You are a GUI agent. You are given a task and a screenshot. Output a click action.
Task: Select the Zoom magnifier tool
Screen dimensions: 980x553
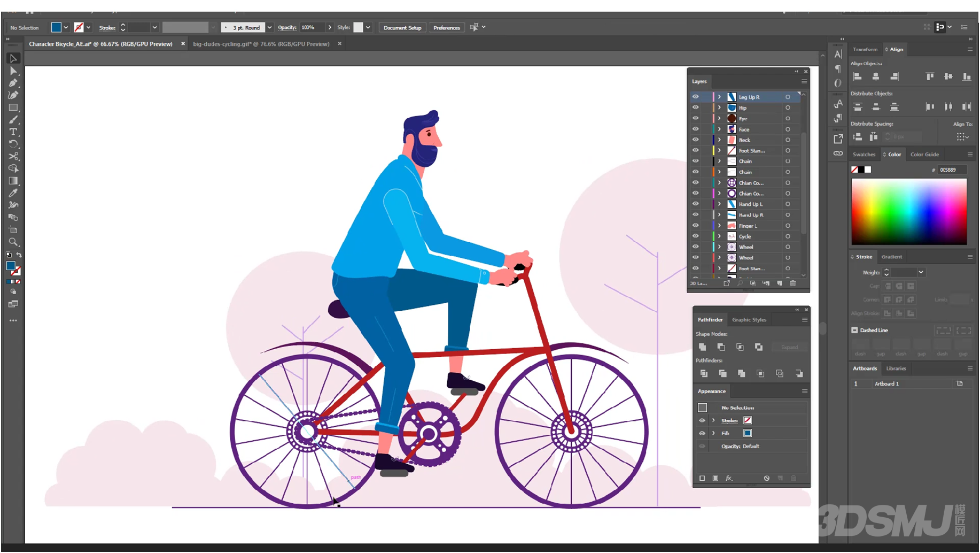[13, 242]
